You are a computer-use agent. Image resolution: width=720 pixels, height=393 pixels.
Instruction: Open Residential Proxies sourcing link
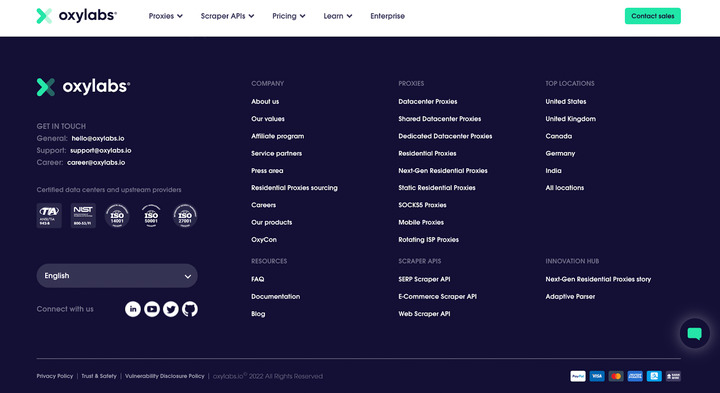click(x=294, y=188)
